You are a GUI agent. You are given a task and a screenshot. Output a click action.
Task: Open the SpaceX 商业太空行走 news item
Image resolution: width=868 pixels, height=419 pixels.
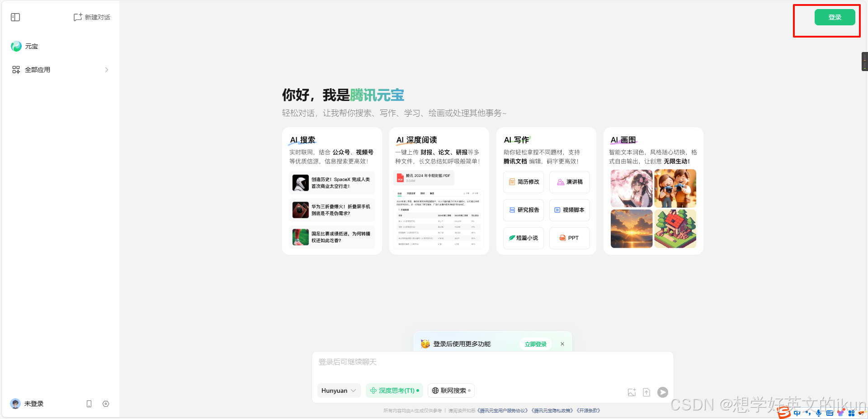point(332,183)
